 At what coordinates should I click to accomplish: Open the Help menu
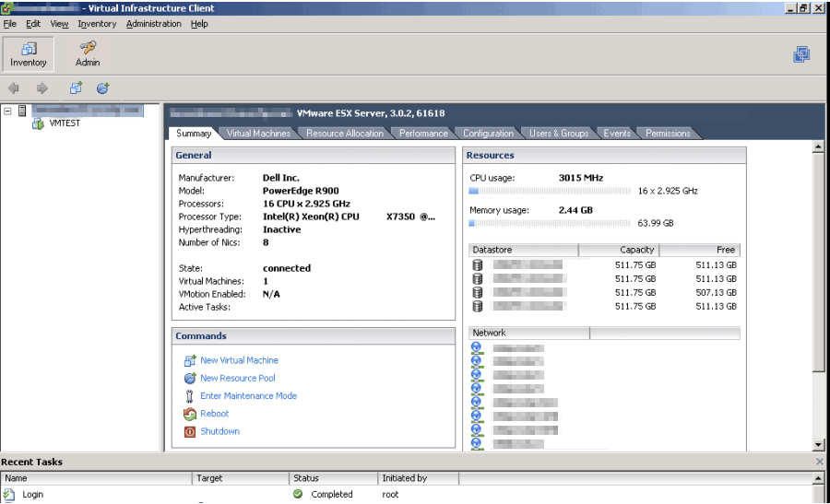199,24
